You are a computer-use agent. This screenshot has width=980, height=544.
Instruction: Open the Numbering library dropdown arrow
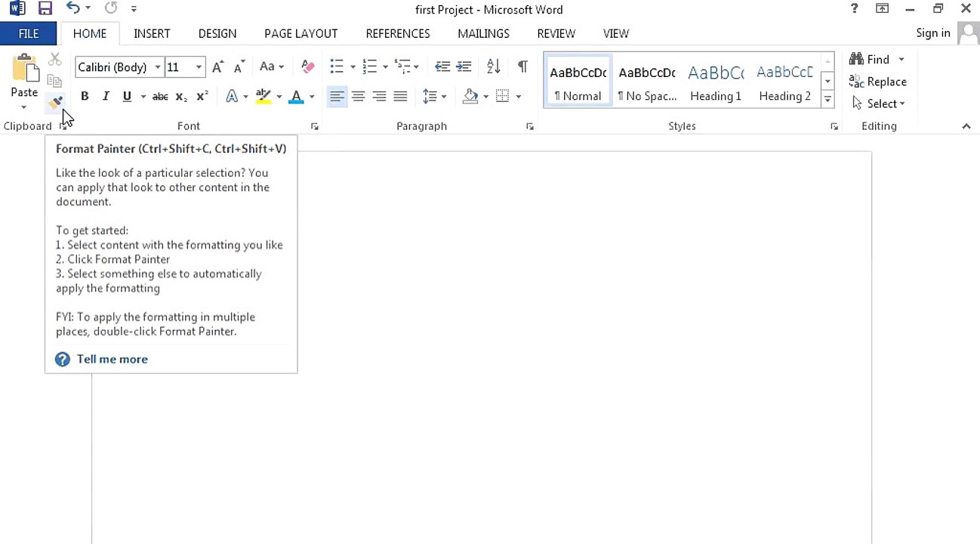(x=385, y=66)
